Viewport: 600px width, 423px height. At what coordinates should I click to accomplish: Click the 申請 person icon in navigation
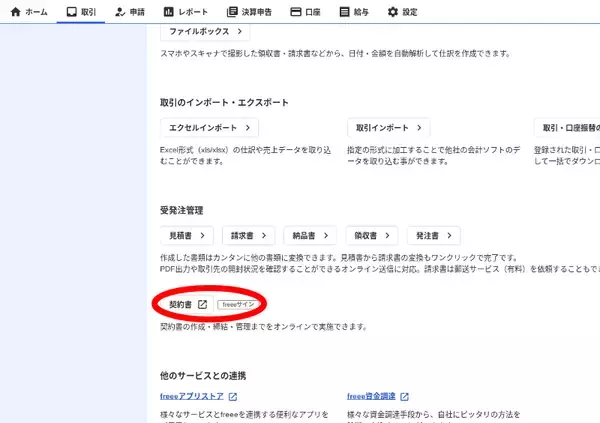[x=121, y=12]
